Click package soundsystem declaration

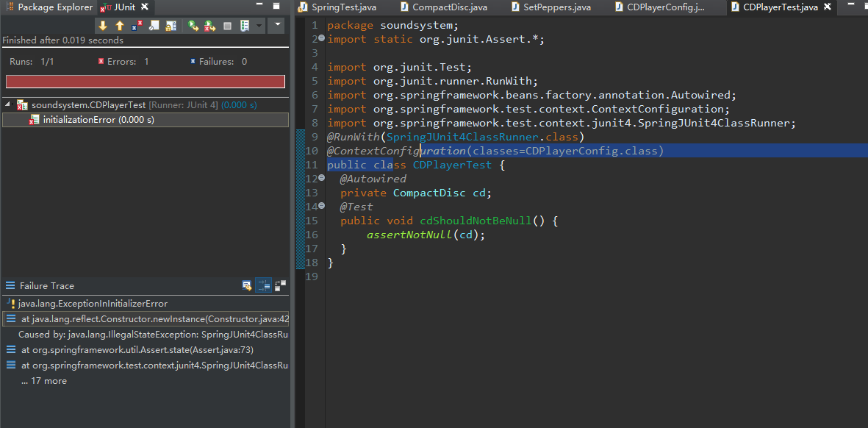tap(392, 26)
